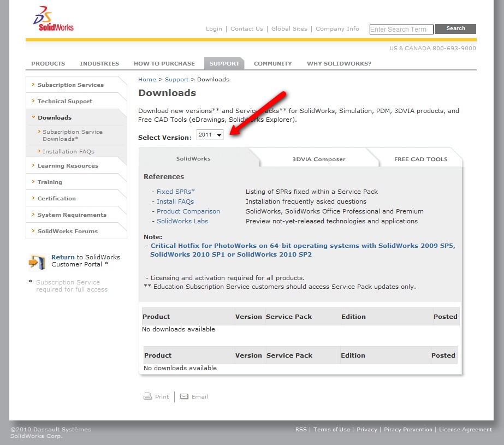Click the Email envelope icon

pyautogui.click(x=184, y=396)
